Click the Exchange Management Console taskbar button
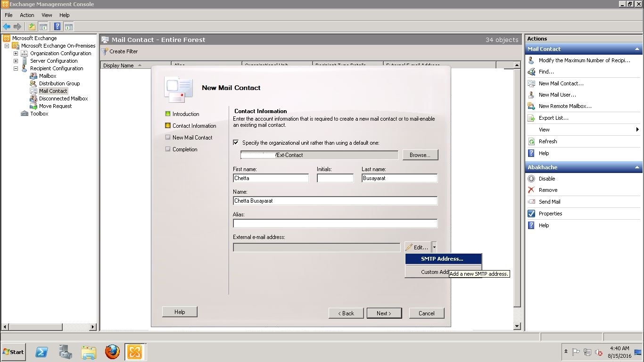Screen dimensions: 644x362 134,352
